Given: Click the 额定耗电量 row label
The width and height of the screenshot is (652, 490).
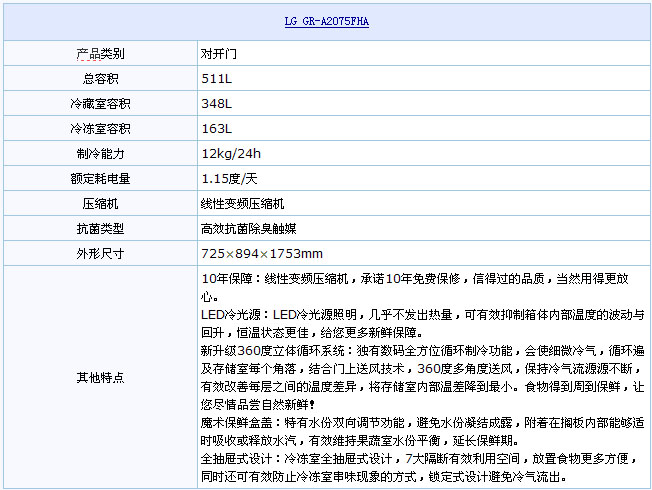Looking at the screenshot, I should click(100, 178).
